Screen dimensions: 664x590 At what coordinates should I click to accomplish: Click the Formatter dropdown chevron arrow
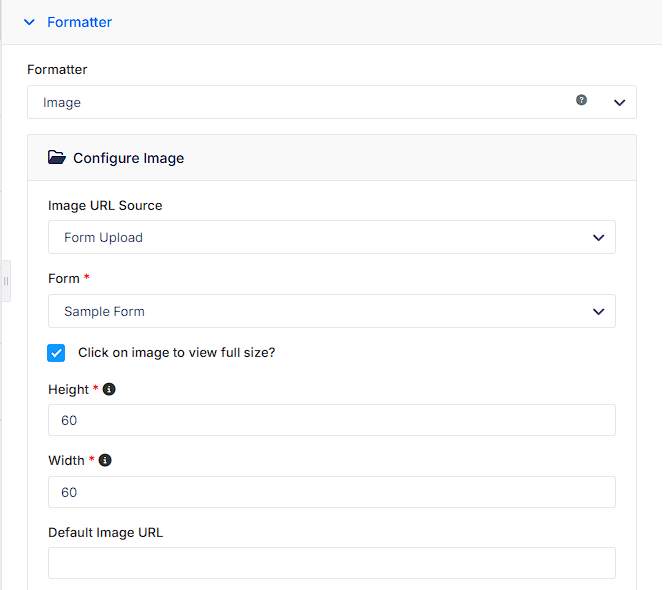click(x=620, y=102)
